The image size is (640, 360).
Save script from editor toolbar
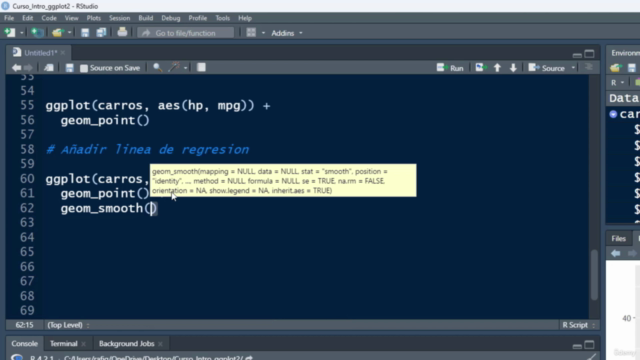69,68
